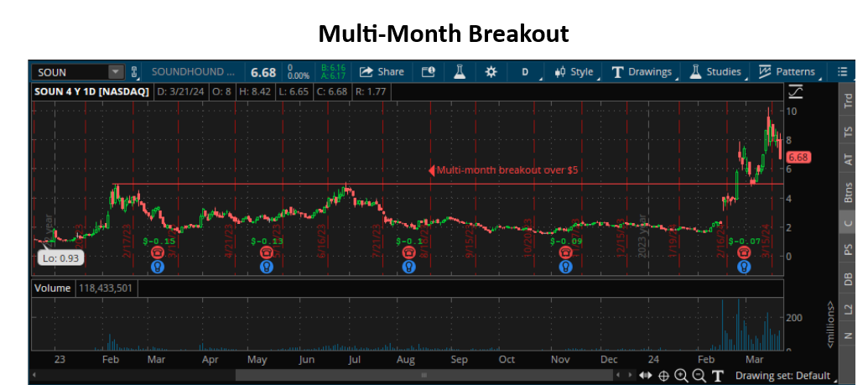Image resolution: width=868 pixels, height=385 pixels.
Task: Open the SOUN symbol dropdown arrow
Action: point(116,72)
